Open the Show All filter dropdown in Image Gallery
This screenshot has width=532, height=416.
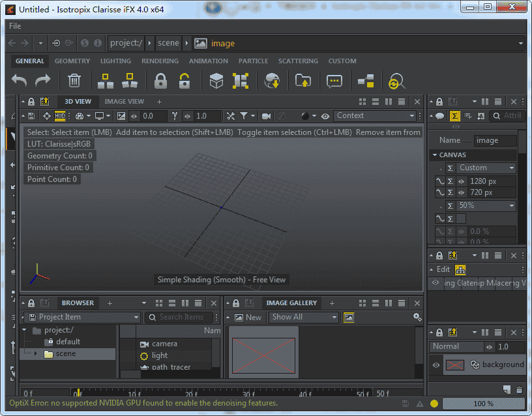click(303, 316)
